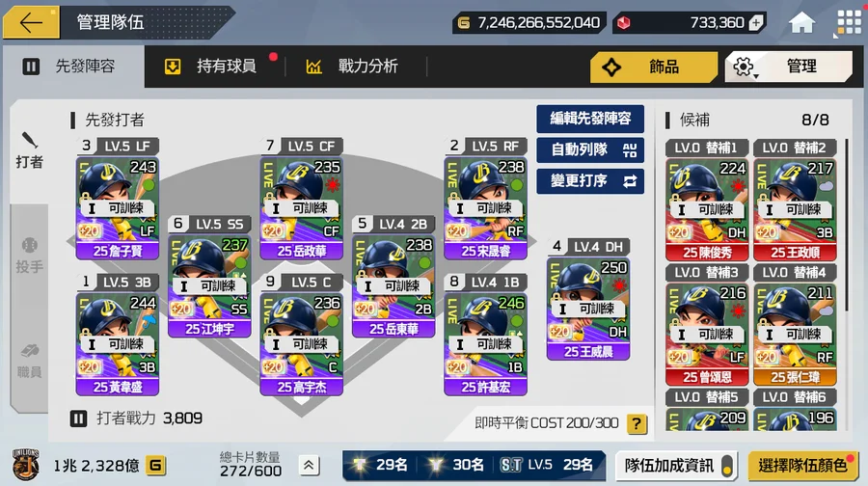Select the 職員 staff sidebar icon
This screenshot has height=486, width=868.
[x=29, y=361]
